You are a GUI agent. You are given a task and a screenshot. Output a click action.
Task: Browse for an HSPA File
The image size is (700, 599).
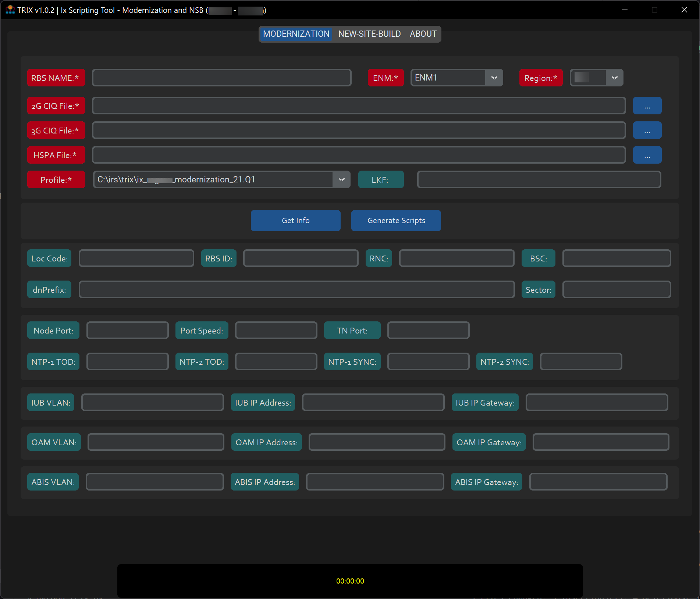647,155
